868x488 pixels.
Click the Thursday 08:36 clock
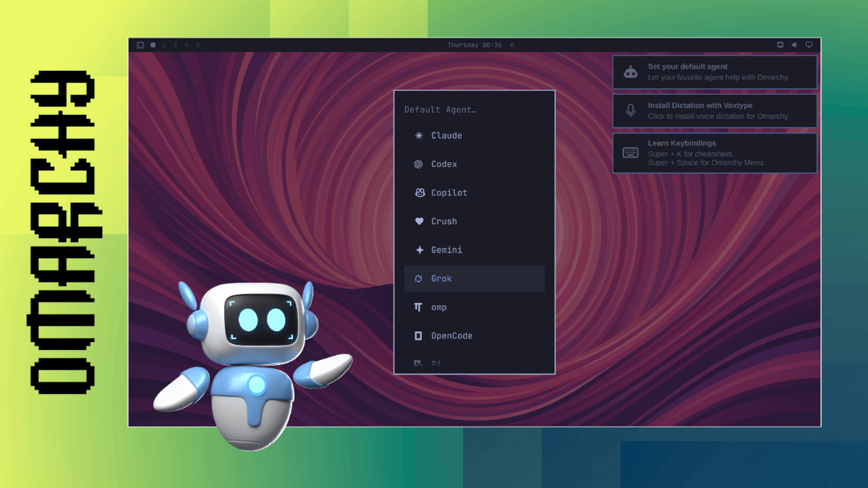pyautogui.click(x=475, y=45)
